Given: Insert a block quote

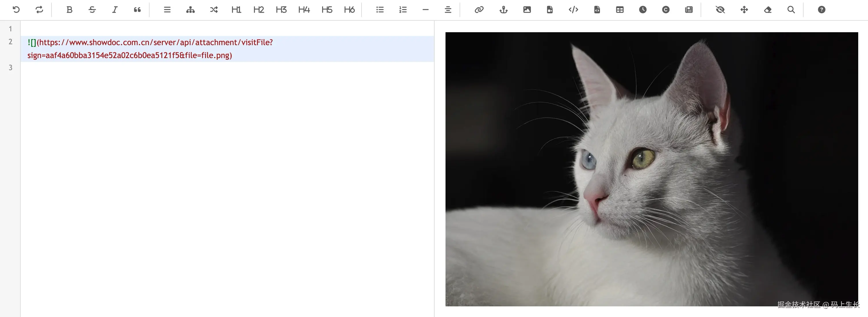Looking at the screenshot, I should [137, 9].
